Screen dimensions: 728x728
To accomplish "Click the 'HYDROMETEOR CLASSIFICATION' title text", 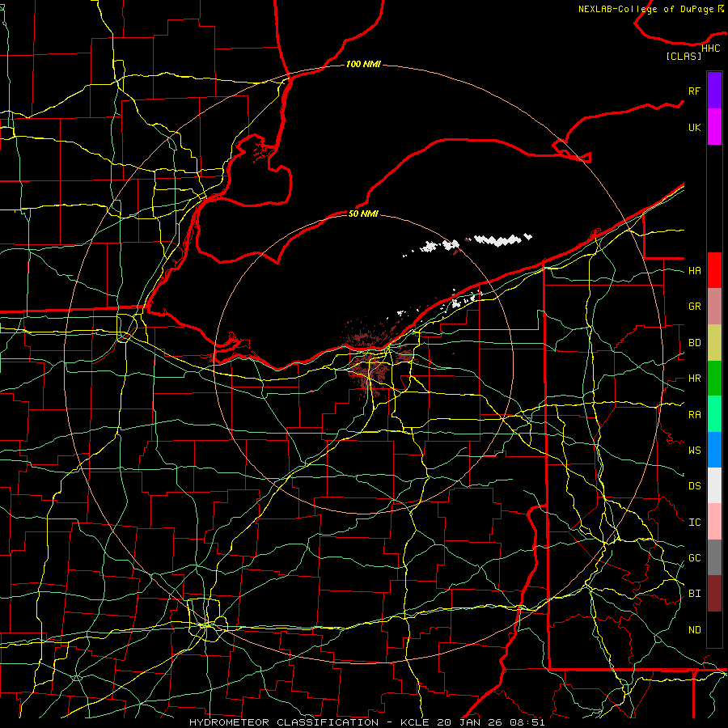I will click(284, 722).
